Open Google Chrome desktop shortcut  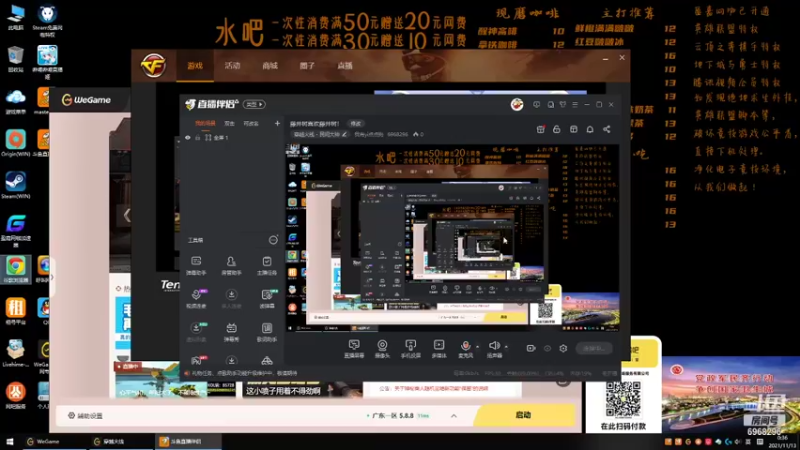16,270
